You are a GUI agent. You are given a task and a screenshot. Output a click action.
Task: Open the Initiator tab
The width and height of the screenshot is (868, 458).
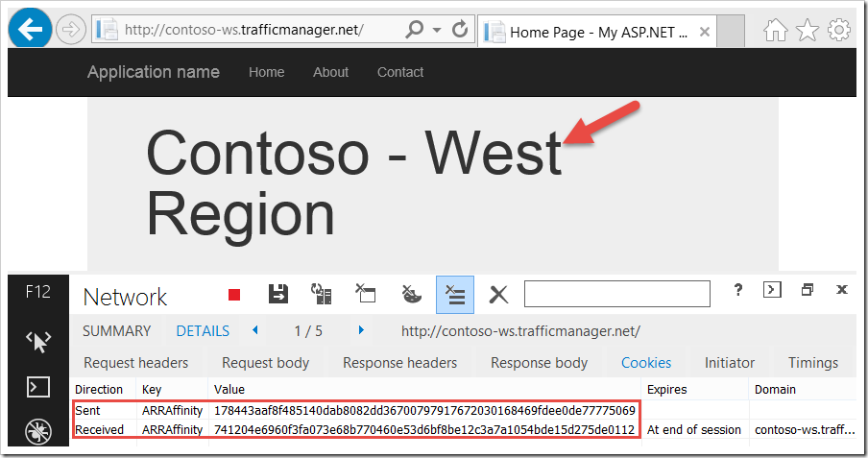730,363
